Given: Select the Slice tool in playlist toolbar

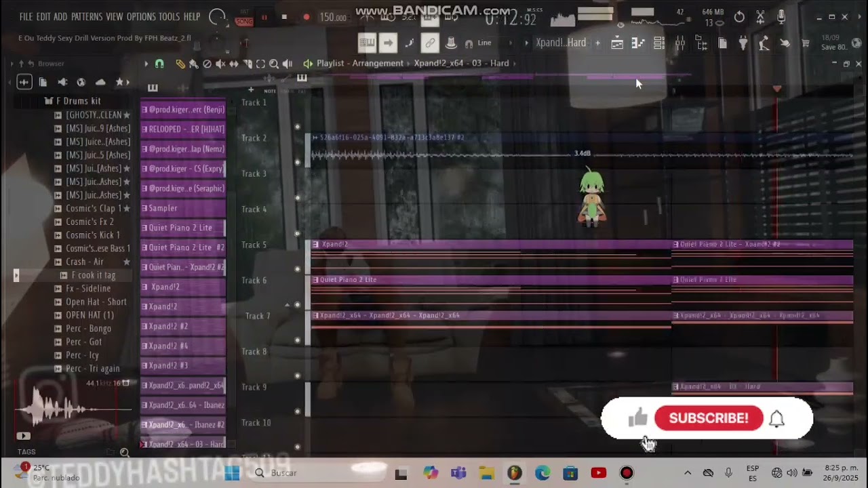Looking at the screenshot, I should point(248,64).
